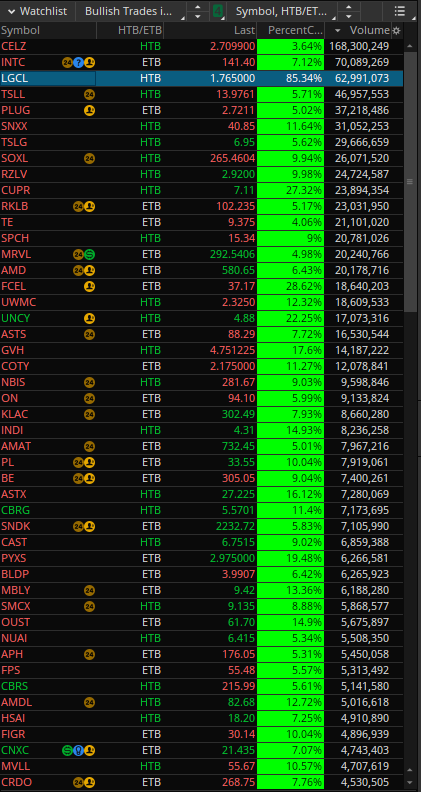Screen dimensions: 421x792
Task: Click the stepper next to Bullish Trades
Action: (x=198, y=11)
